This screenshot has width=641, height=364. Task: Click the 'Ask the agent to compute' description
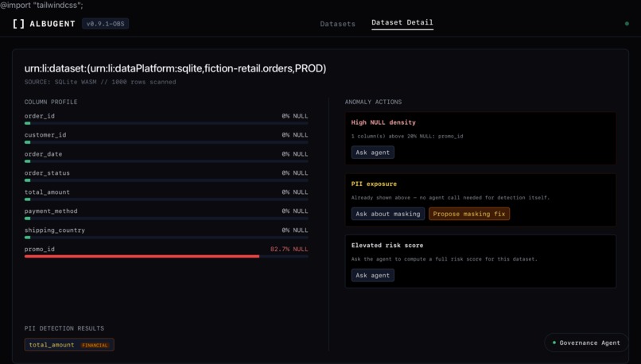(x=445, y=258)
